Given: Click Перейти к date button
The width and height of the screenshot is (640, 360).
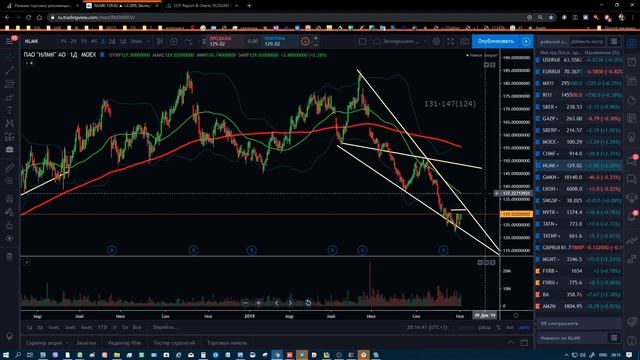Looking at the screenshot, I should point(165,327).
